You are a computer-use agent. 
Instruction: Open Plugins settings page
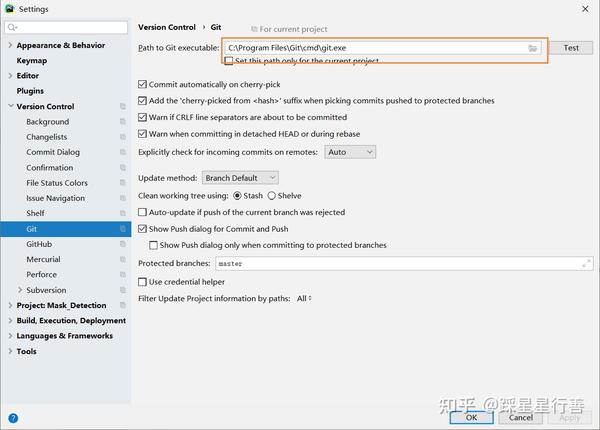30,91
